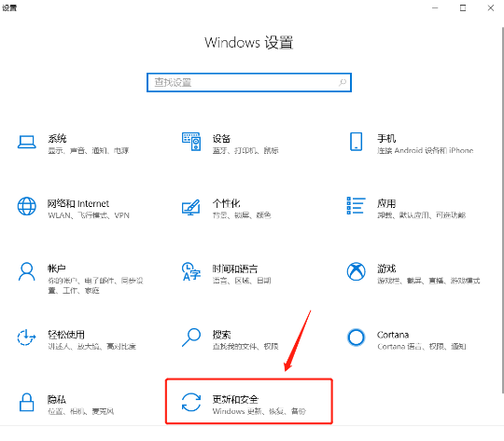
Task: Focus the 查找设置 search field
Action: pos(249,83)
